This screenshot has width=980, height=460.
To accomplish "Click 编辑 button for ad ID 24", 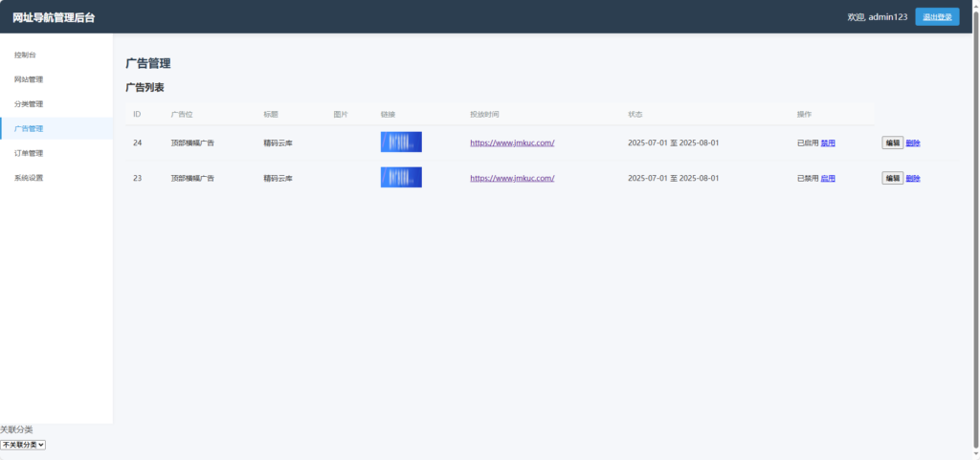I will coord(892,142).
